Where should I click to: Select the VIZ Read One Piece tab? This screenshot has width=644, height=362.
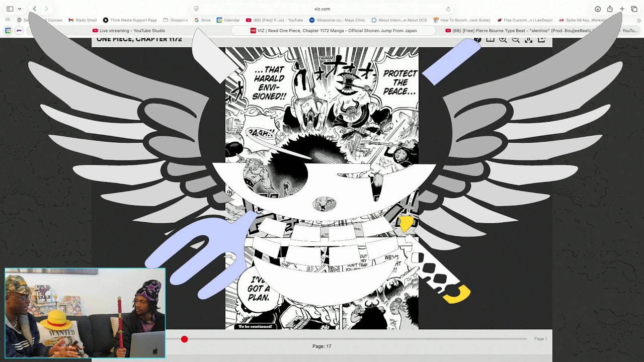(x=334, y=31)
